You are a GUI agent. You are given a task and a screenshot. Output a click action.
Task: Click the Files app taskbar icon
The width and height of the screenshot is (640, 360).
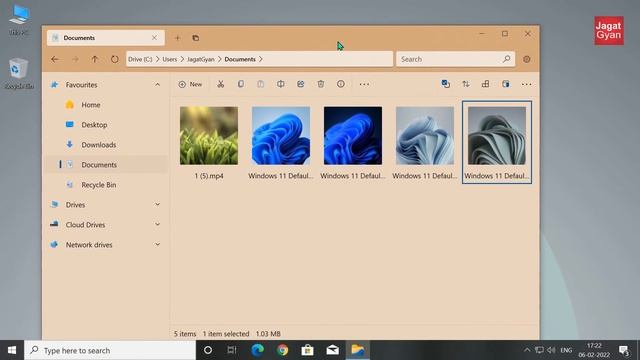(x=358, y=350)
